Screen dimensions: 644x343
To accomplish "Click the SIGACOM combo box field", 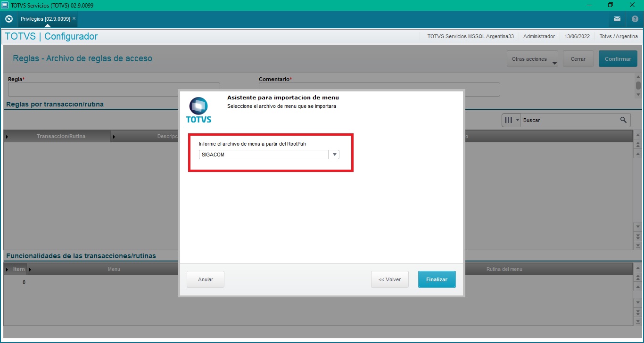I will tap(269, 155).
